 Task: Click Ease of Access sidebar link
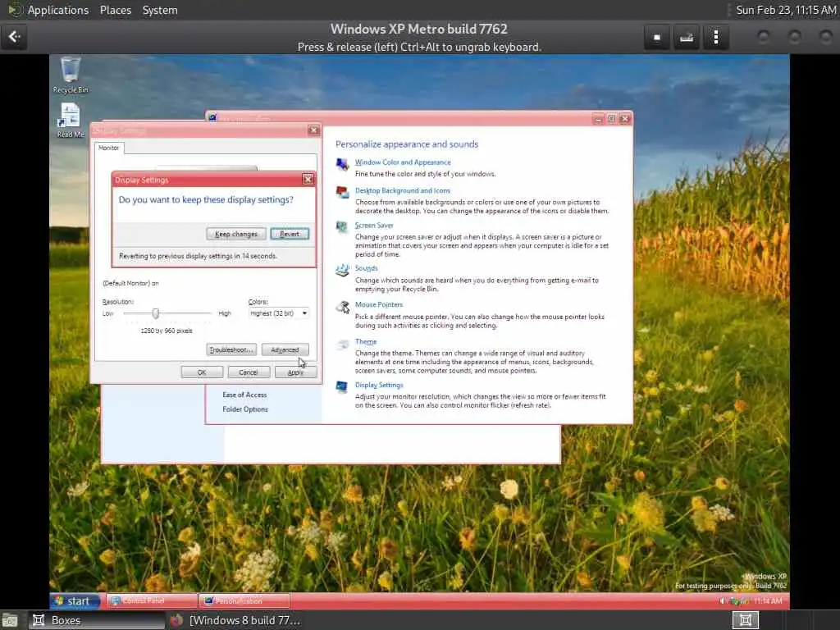244,395
